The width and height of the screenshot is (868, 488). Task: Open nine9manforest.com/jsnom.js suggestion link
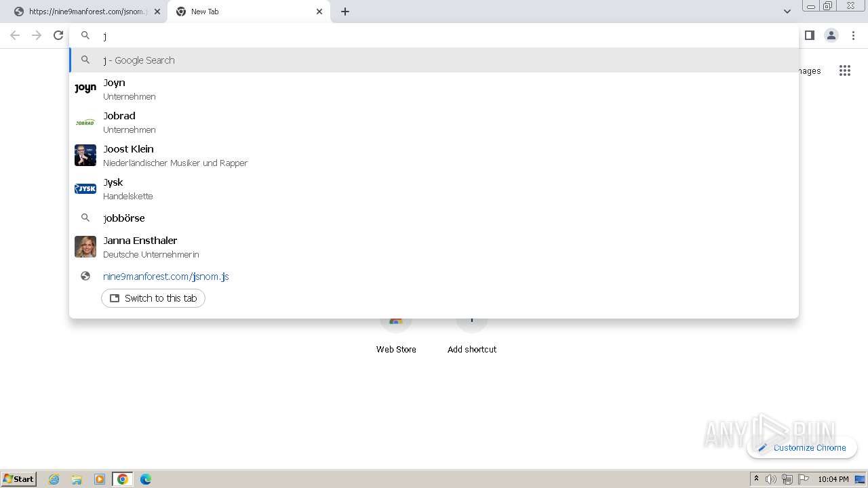point(166,276)
